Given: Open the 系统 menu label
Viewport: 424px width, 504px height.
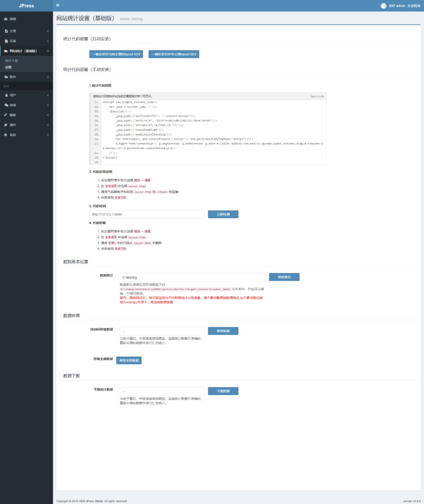Looking at the screenshot, I should [x=13, y=135].
